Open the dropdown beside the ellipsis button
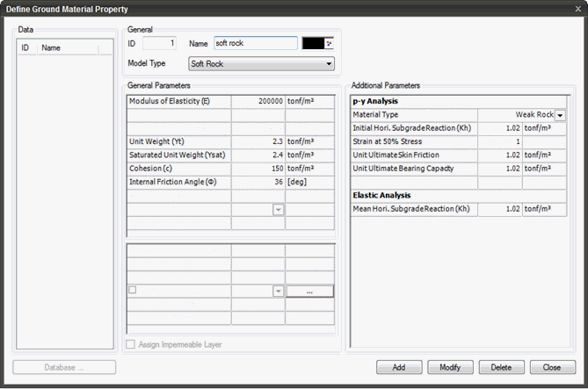 pyautogui.click(x=279, y=292)
